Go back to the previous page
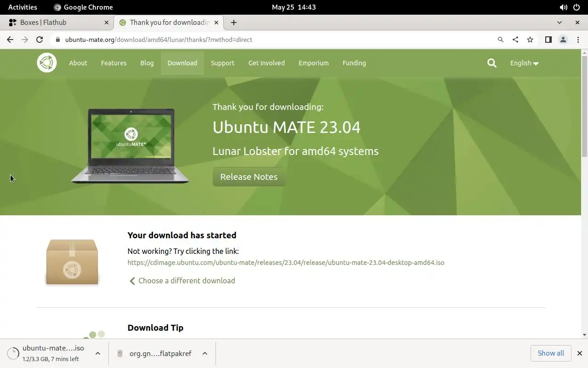This screenshot has width=588, height=368. (10, 40)
